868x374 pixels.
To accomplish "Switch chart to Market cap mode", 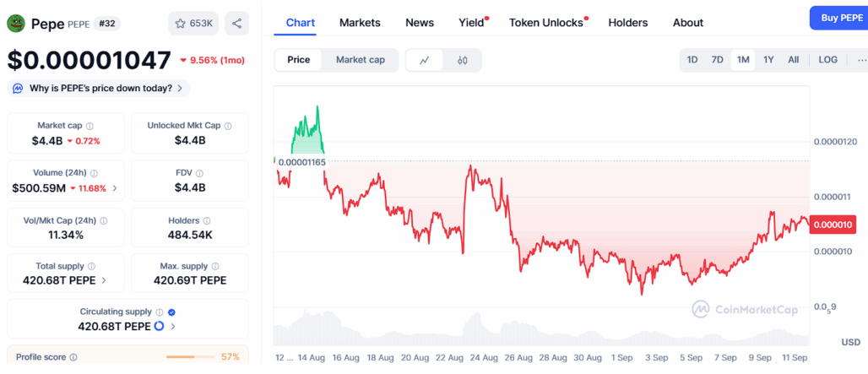I will 360,60.
